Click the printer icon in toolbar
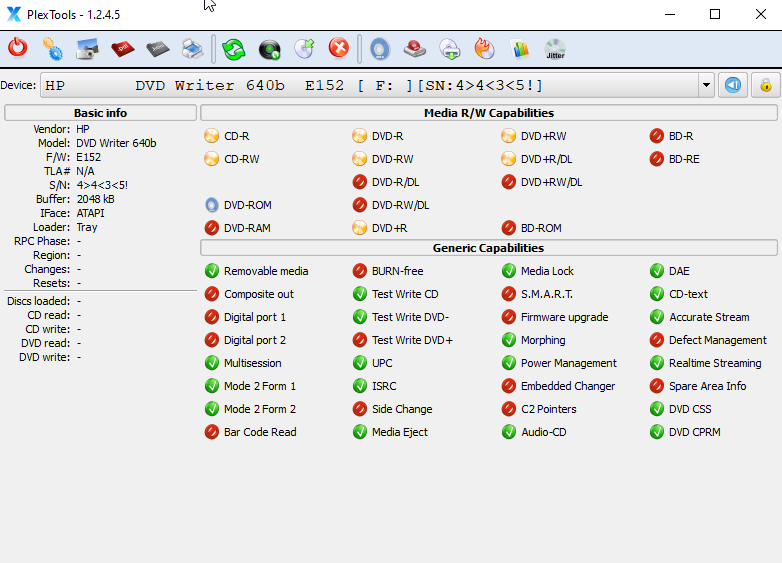782x563 pixels. tap(193, 49)
